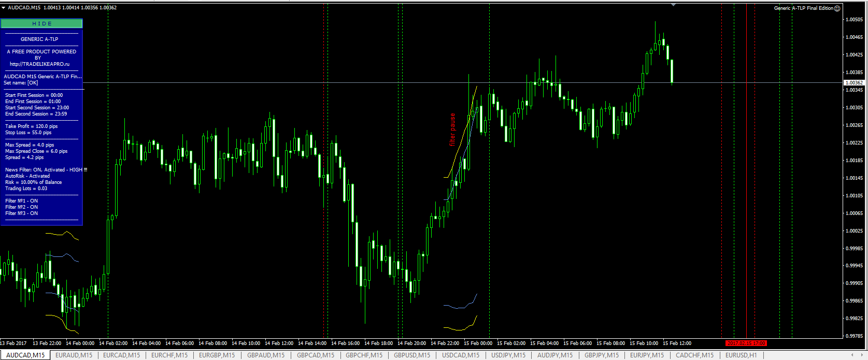Viewport: 868px width, 360px height.
Task: Open the EURGBP,M15 chart tab
Action: [217, 355]
